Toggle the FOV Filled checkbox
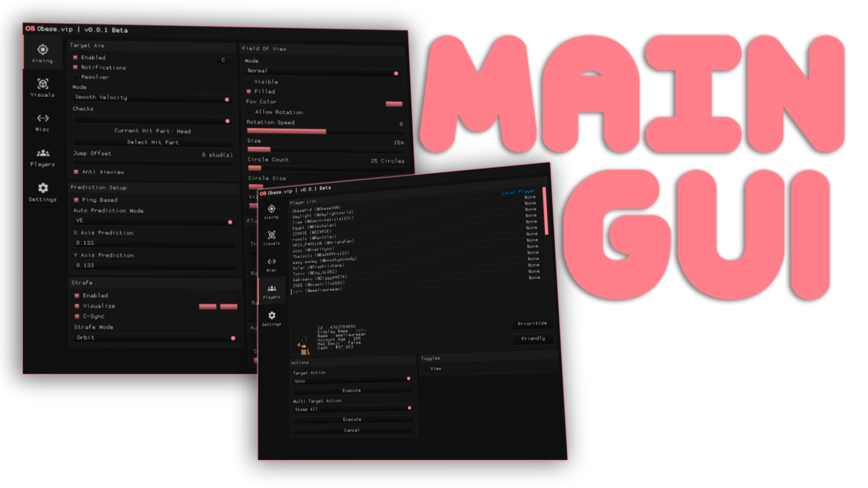Image resolution: width=868 pixels, height=488 pixels. tap(249, 91)
